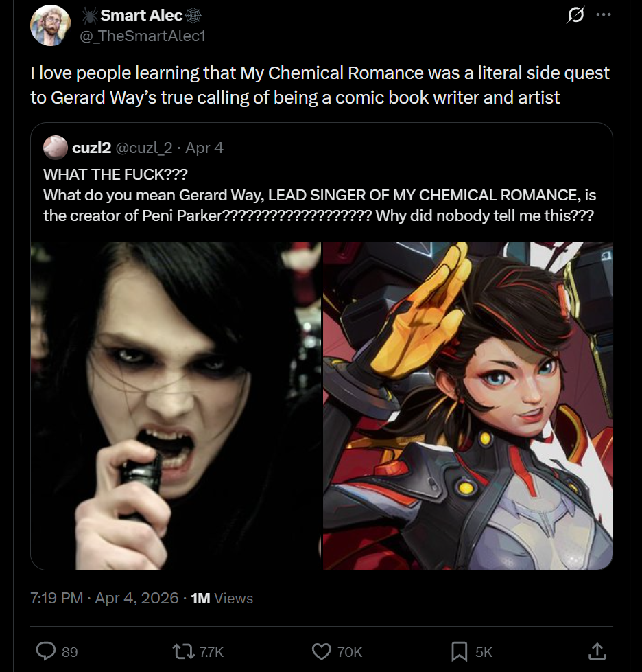Click the Grok slash-circle icon
The height and width of the screenshot is (672, 642).
point(575,15)
